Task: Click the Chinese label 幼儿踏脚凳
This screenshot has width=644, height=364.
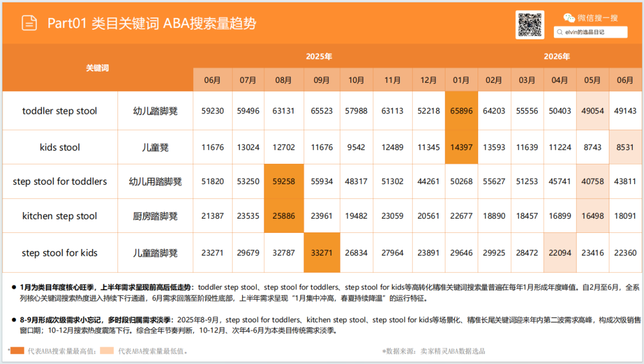Action: coord(155,111)
